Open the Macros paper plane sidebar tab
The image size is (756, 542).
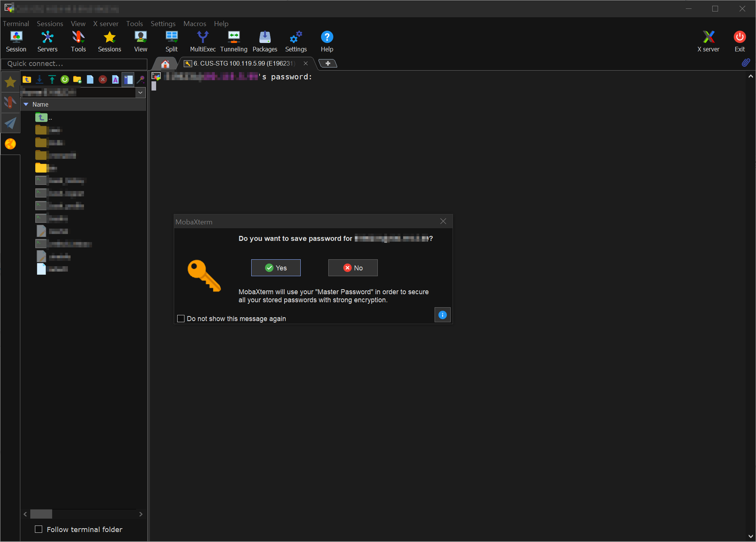[10, 123]
